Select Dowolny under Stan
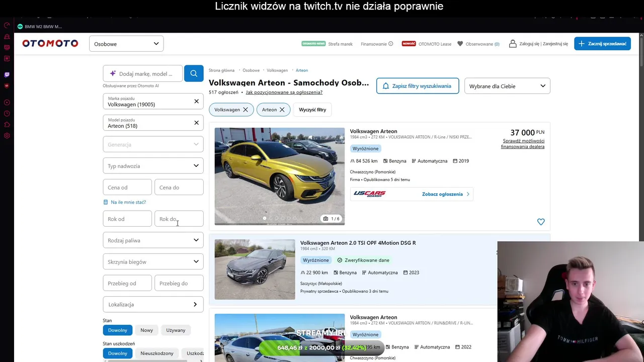 point(117,330)
